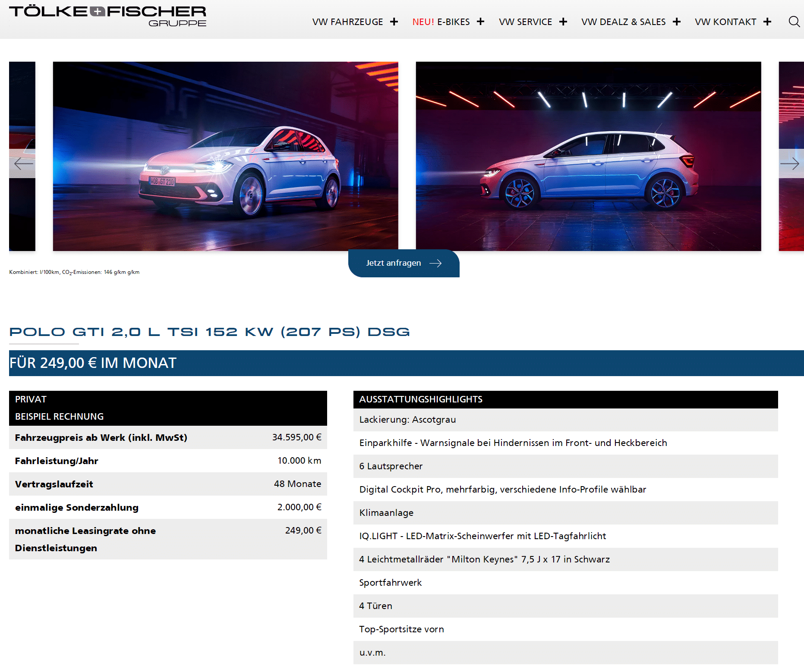Go to previous carousel image arrow

click(x=22, y=163)
